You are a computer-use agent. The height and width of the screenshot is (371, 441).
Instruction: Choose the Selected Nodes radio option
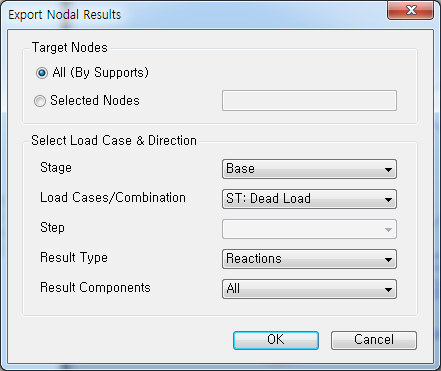tap(40, 101)
